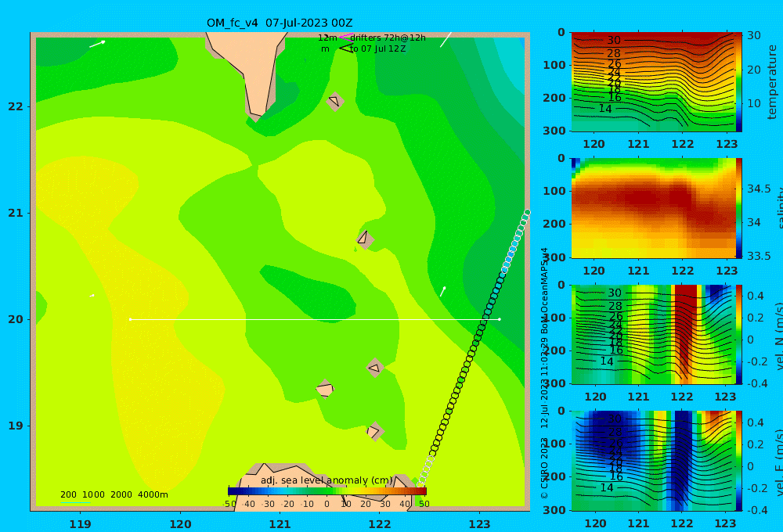Click the left endpoint of white transect line
The width and height of the screenshot is (783, 532).
pyautogui.click(x=130, y=319)
